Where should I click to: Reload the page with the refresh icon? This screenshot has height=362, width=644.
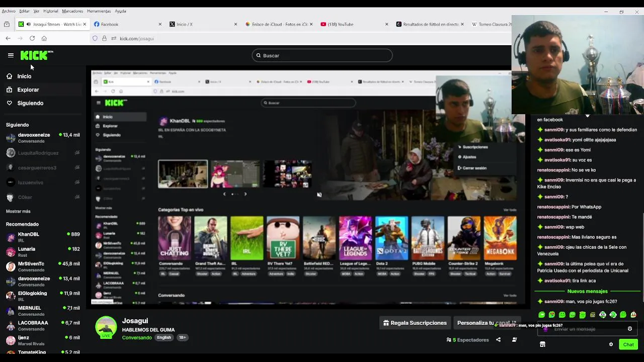coord(32,38)
